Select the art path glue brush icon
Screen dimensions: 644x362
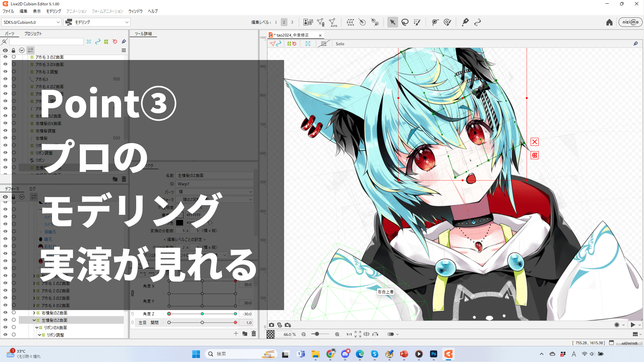447,22
